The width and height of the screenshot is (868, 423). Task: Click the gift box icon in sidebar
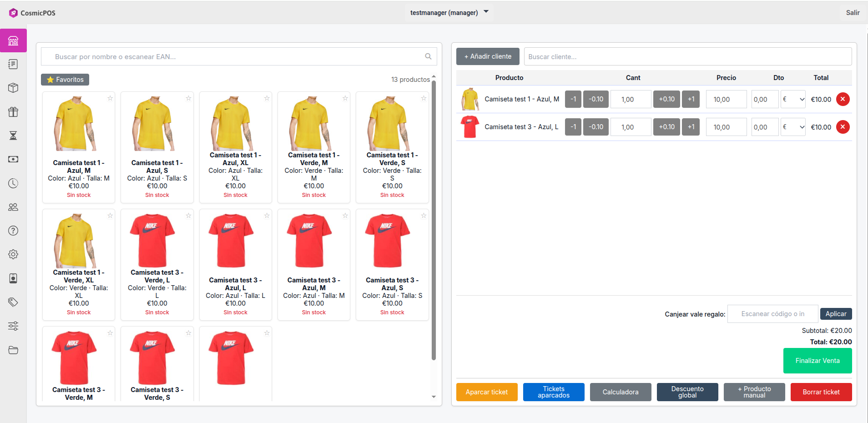13,112
